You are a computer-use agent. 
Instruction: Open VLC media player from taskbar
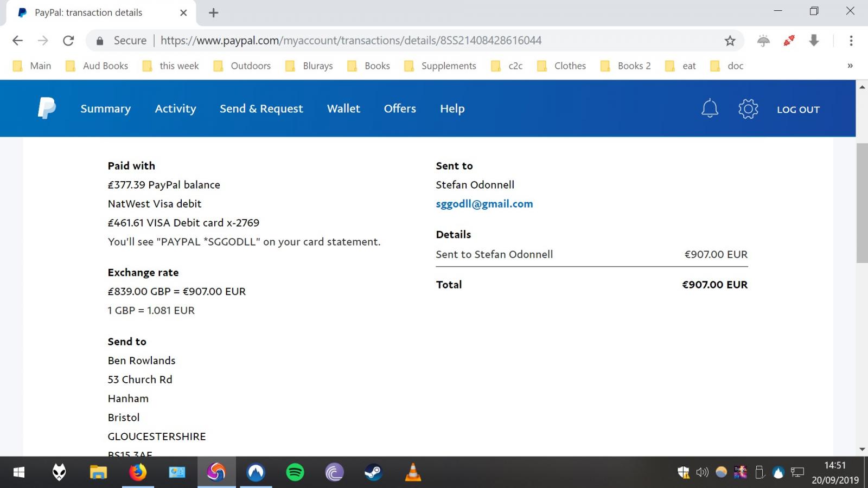coord(413,472)
